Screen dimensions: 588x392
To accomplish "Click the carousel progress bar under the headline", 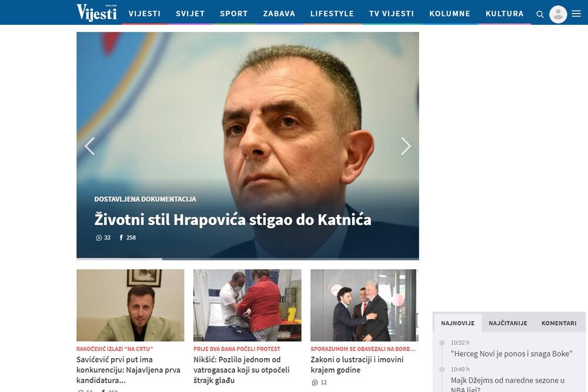I will [x=248, y=258].
